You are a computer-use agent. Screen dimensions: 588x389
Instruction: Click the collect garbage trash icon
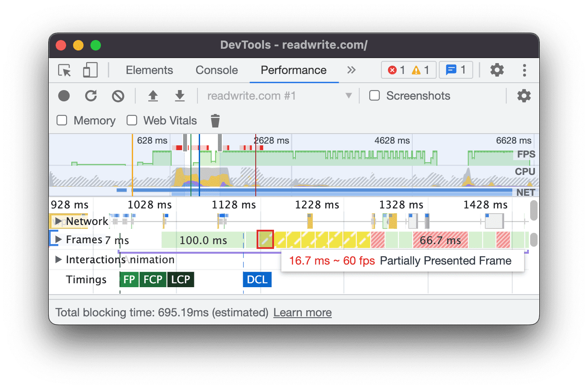point(215,121)
